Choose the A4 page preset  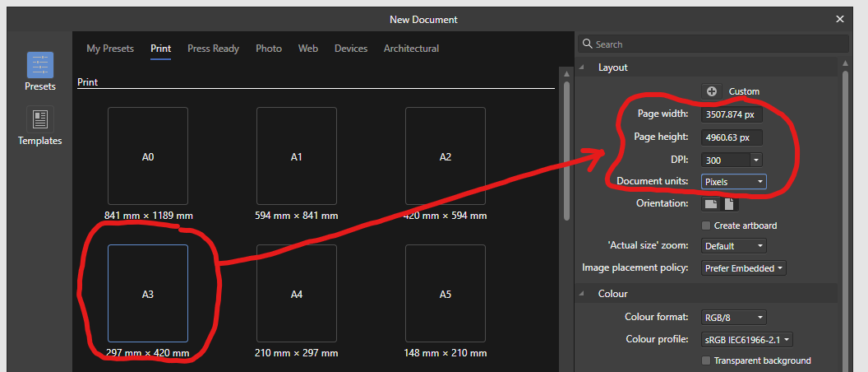coord(297,294)
